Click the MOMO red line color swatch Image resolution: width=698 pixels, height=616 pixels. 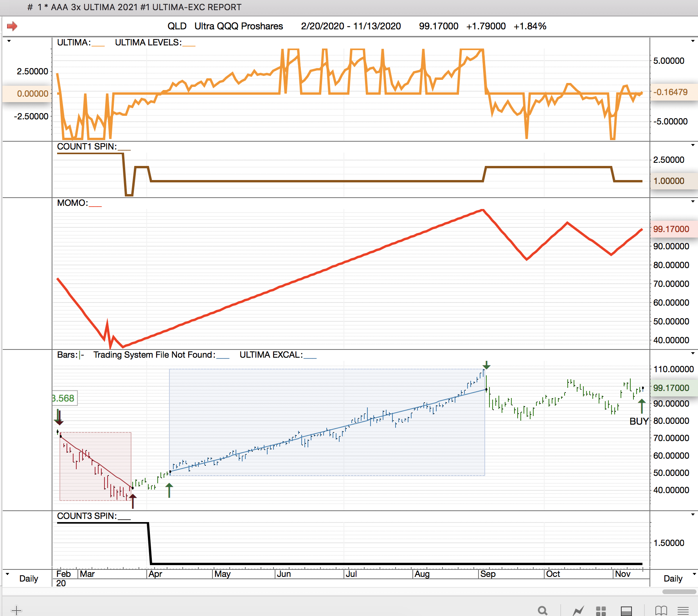click(95, 206)
